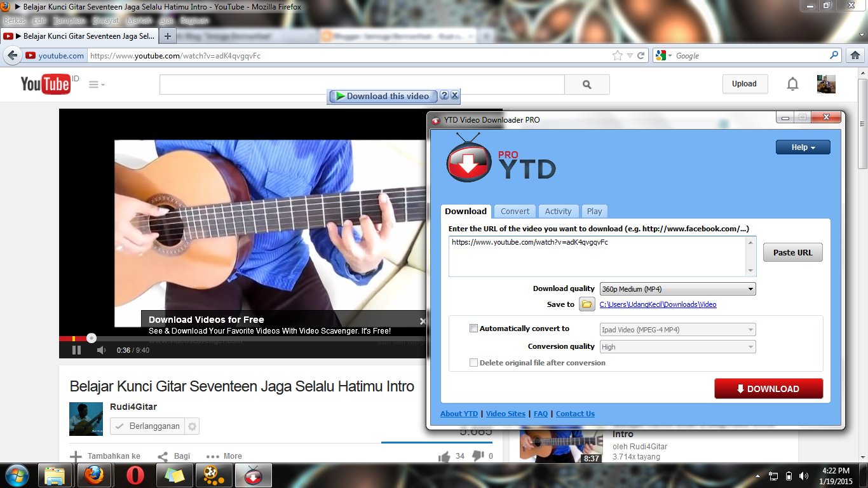Enable Automatically convert to checkbox
The width and height of the screenshot is (868, 488).
coord(473,329)
